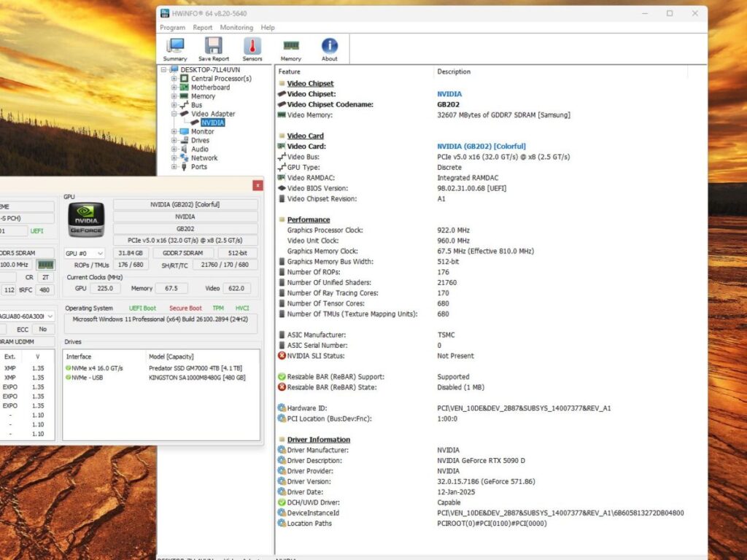747x560 pixels.
Task: Click the icon beside Location Paths
Action: [x=282, y=524]
